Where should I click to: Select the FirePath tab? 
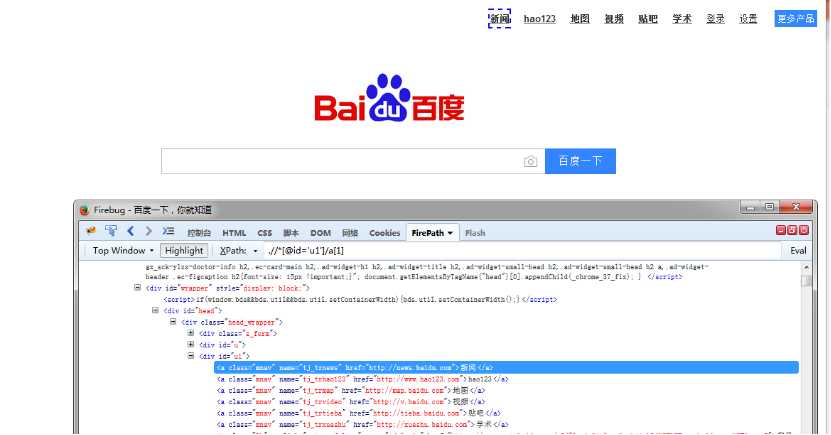tap(427, 233)
